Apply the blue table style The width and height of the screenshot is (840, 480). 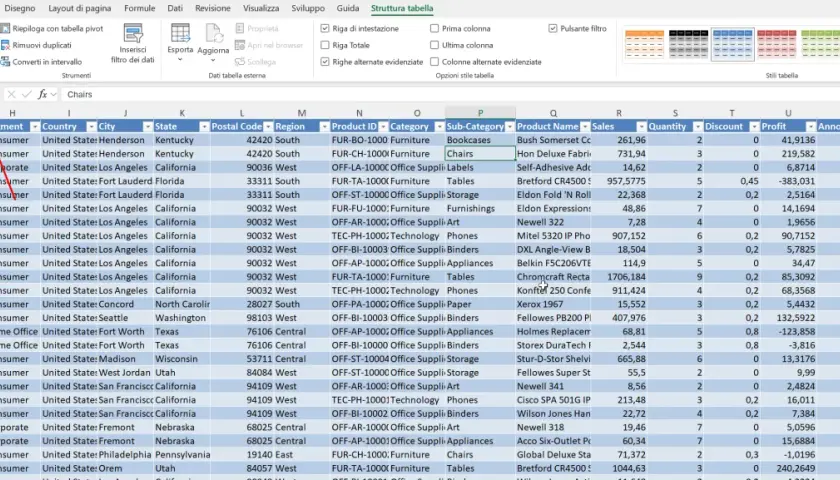732,44
